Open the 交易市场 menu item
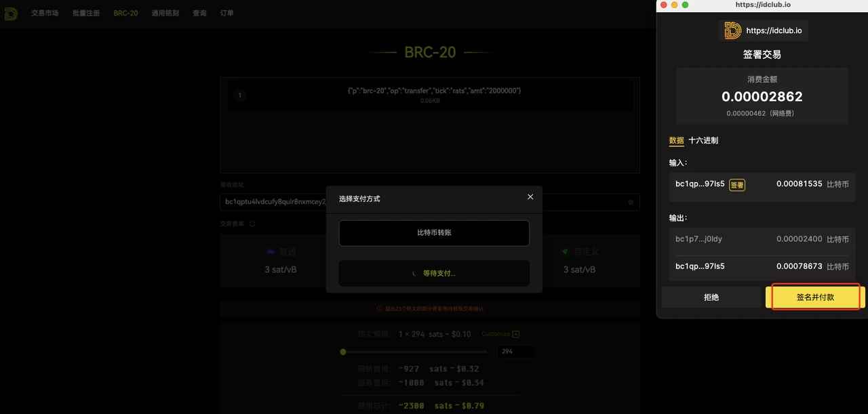Viewport: 868px width, 414px height. [x=45, y=14]
